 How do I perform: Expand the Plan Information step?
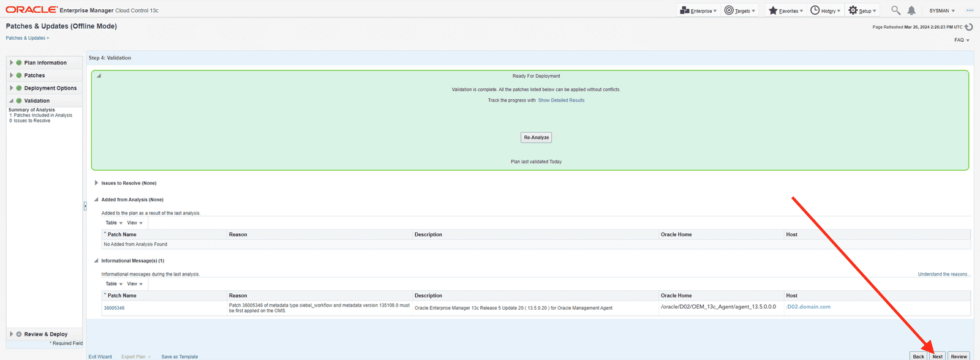(x=11, y=62)
